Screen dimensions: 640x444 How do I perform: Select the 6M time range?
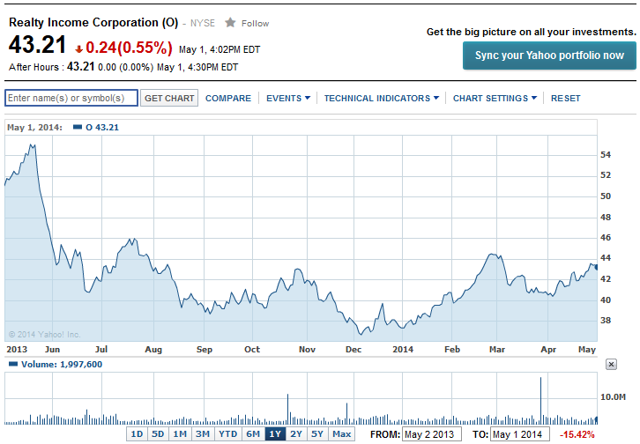253,434
